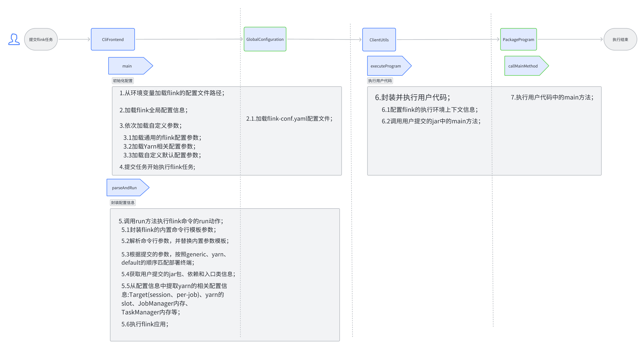Select text 6.封装并执行用户代码
The height and width of the screenshot is (348, 644).
(x=412, y=97)
